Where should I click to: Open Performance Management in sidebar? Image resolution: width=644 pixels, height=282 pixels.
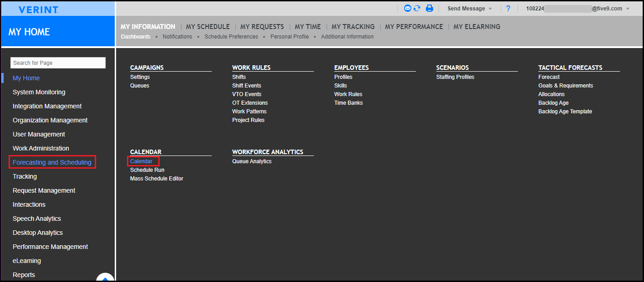(x=50, y=247)
